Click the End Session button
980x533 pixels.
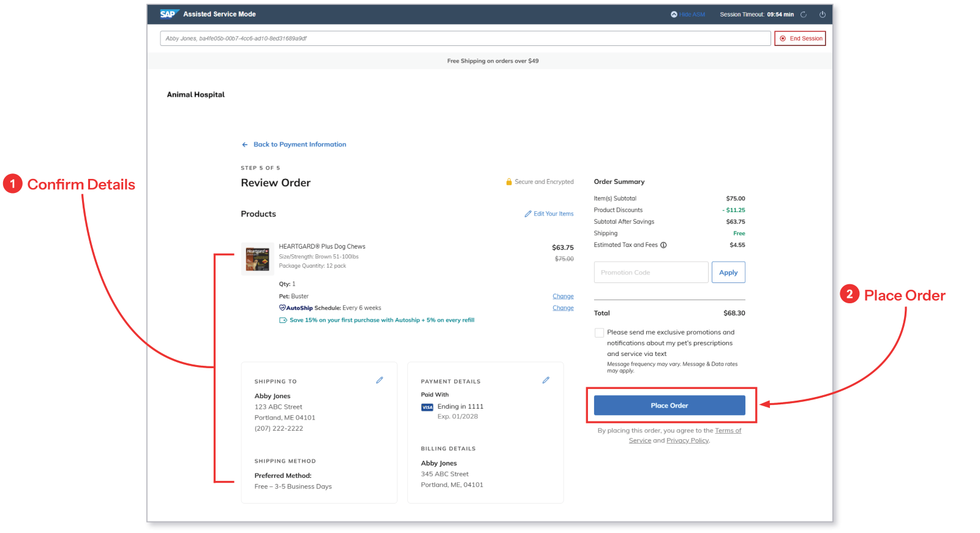pyautogui.click(x=800, y=39)
